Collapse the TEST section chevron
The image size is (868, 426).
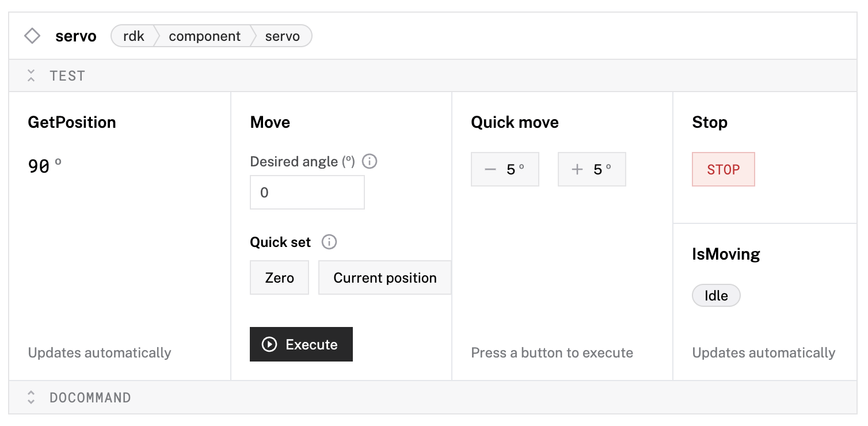[31, 76]
